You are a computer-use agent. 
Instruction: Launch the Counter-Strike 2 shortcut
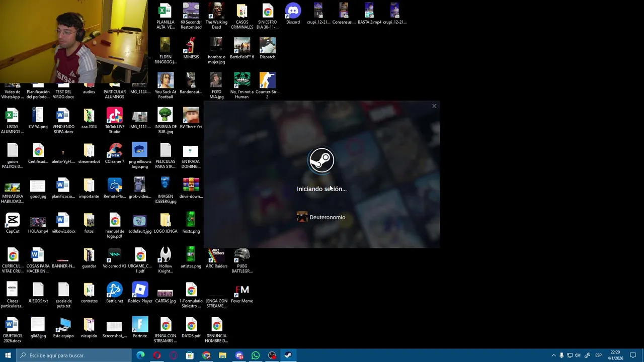coord(267,85)
